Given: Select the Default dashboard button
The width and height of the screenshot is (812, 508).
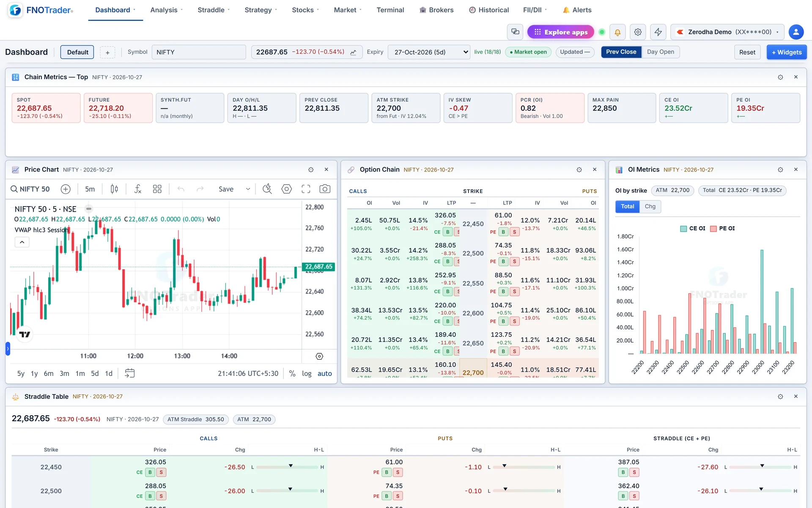Looking at the screenshot, I should [77, 52].
